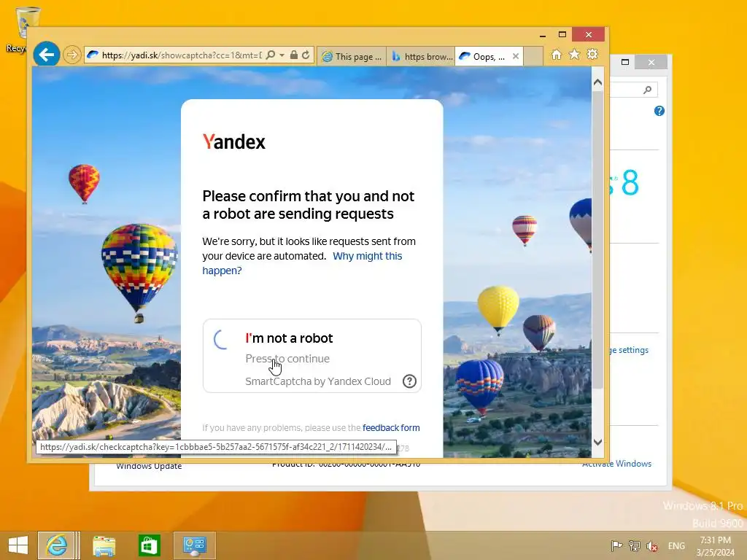747x560 pixels.
Task: Close the 'Oops' tab
Action: tap(516, 56)
